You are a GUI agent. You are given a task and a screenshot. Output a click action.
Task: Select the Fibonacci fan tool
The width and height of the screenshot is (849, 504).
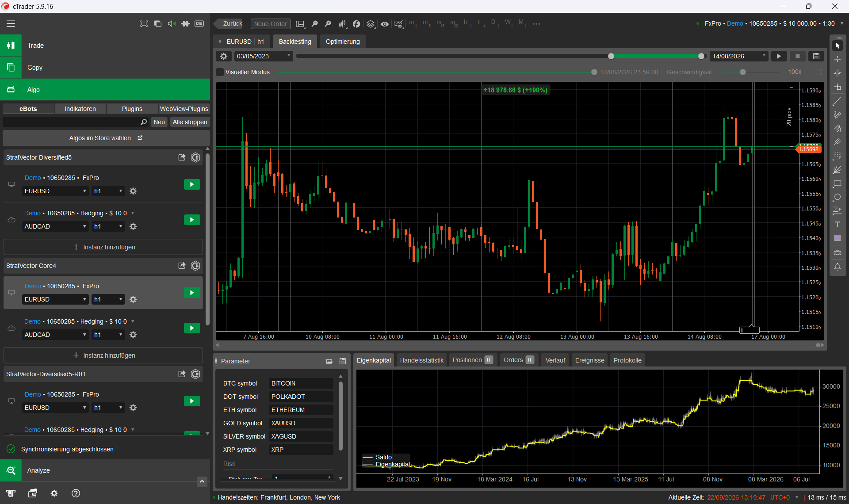838,170
